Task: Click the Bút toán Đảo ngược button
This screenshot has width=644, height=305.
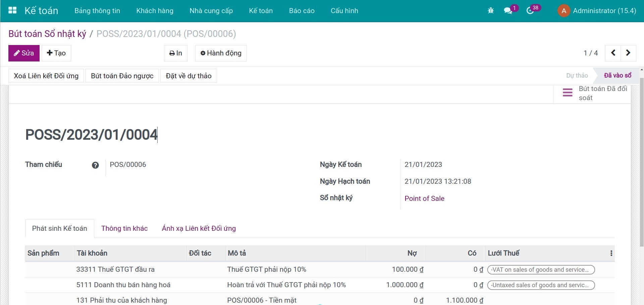Action: click(122, 76)
